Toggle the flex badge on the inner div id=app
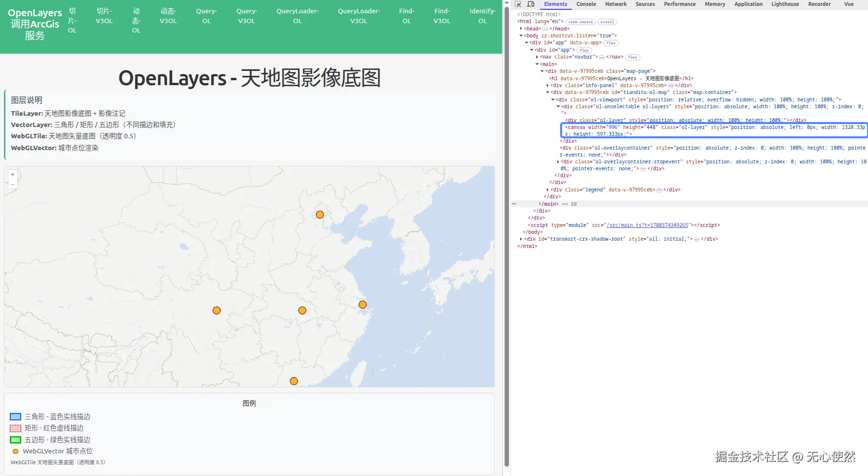The image size is (868, 476). 584,50
